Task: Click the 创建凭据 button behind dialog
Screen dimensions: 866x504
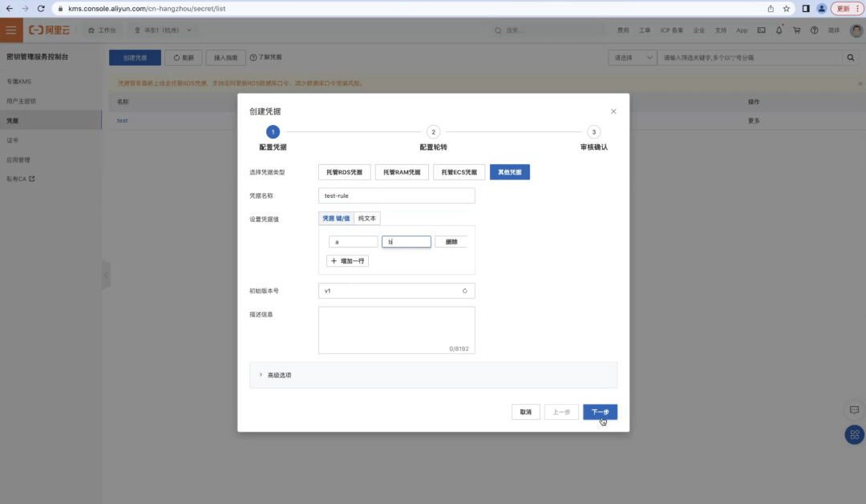Action: [x=135, y=58]
